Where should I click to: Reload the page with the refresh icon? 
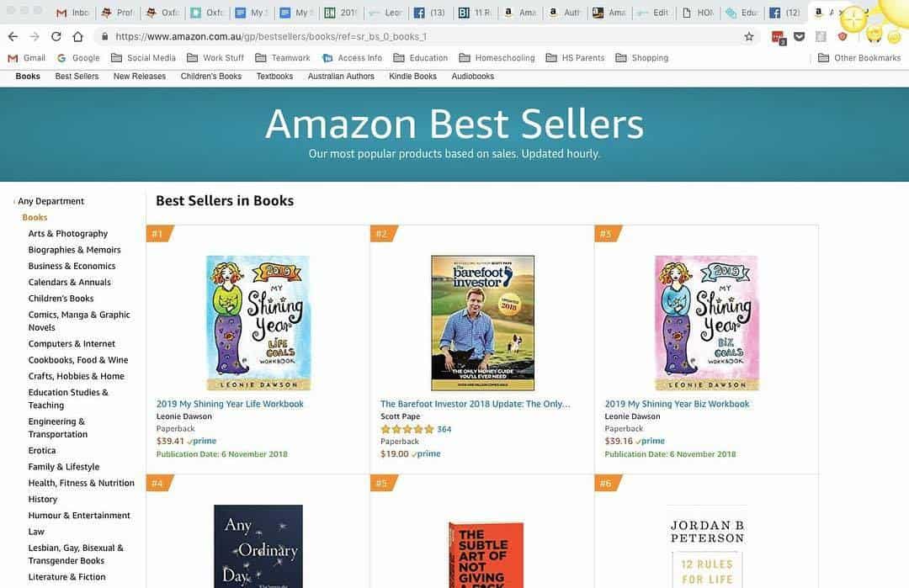pos(56,37)
